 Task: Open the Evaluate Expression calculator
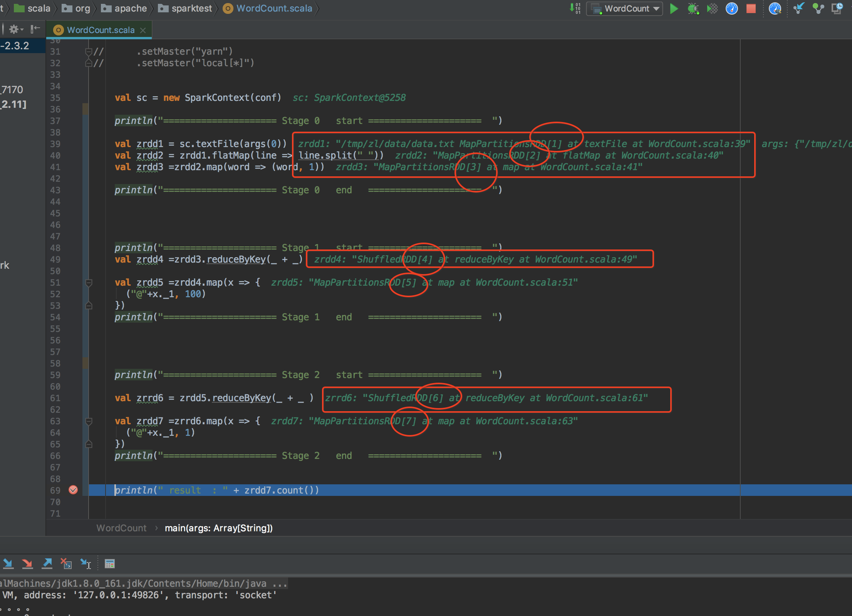(x=110, y=564)
